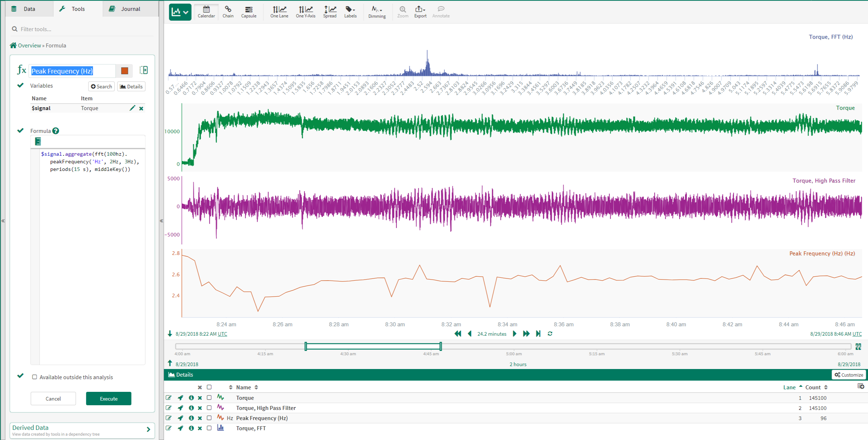The height and width of the screenshot is (440, 868).
Task: Select the Capsule view icon
Action: (x=248, y=12)
